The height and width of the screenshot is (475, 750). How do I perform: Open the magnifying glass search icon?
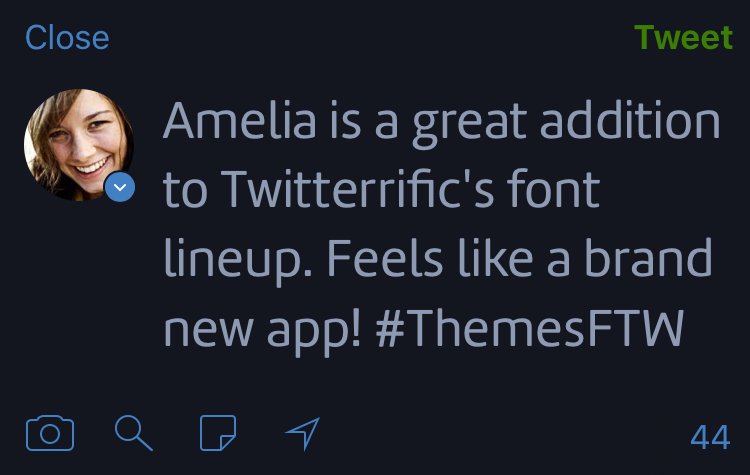(134, 432)
